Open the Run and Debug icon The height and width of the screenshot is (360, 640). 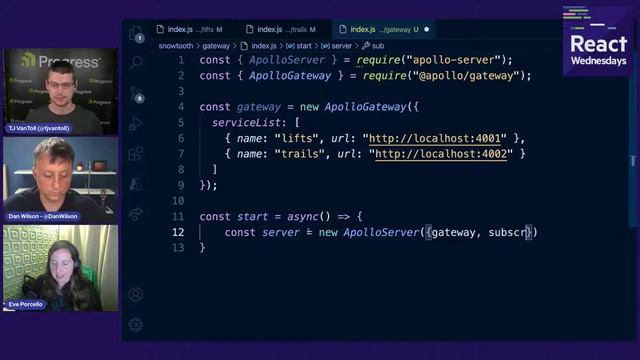coord(136,123)
